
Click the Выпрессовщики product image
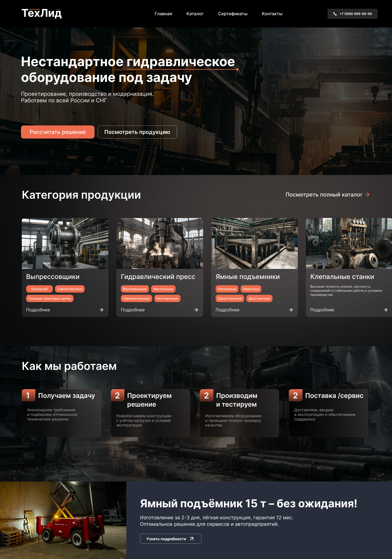tap(65, 243)
